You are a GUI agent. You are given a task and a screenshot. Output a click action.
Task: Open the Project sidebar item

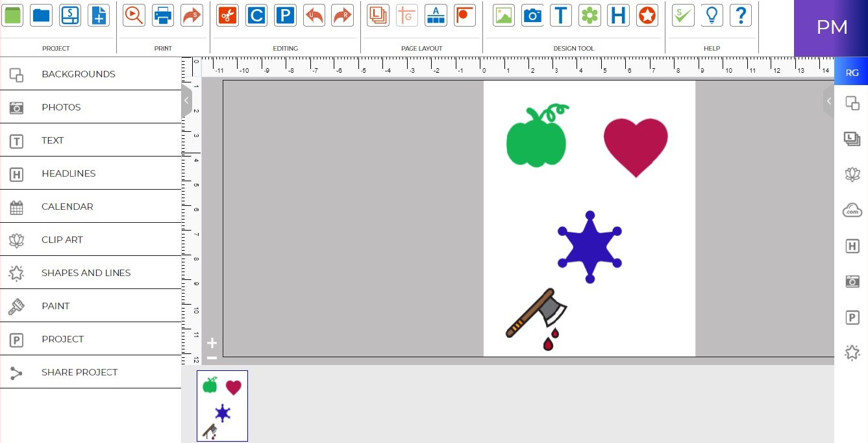(x=90, y=339)
